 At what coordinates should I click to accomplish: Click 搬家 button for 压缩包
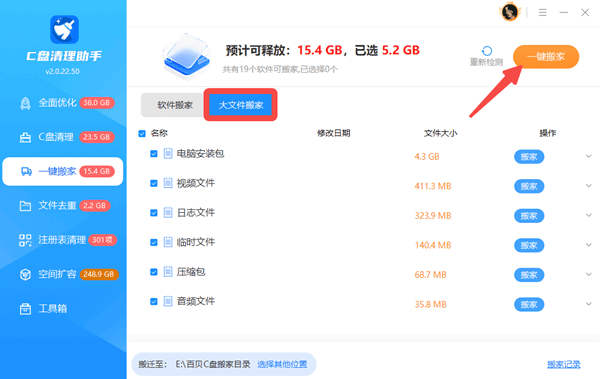(x=529, y=275)
